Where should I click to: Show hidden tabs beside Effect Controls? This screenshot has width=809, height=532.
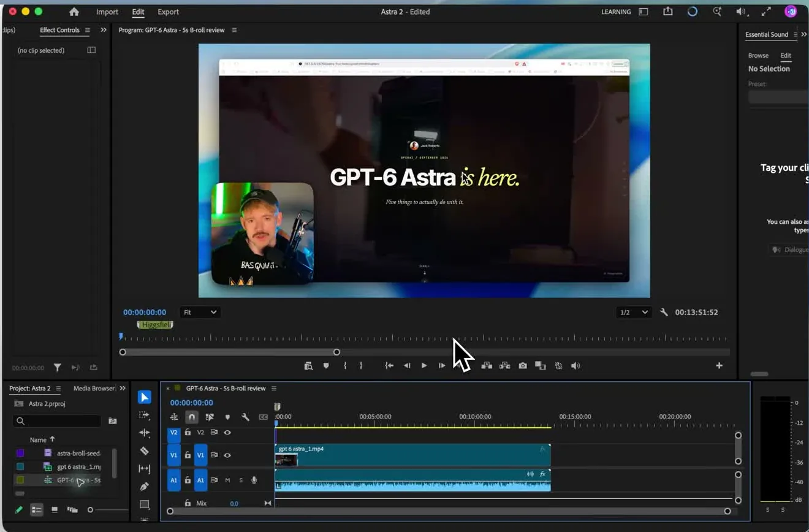tap(103, 30)
